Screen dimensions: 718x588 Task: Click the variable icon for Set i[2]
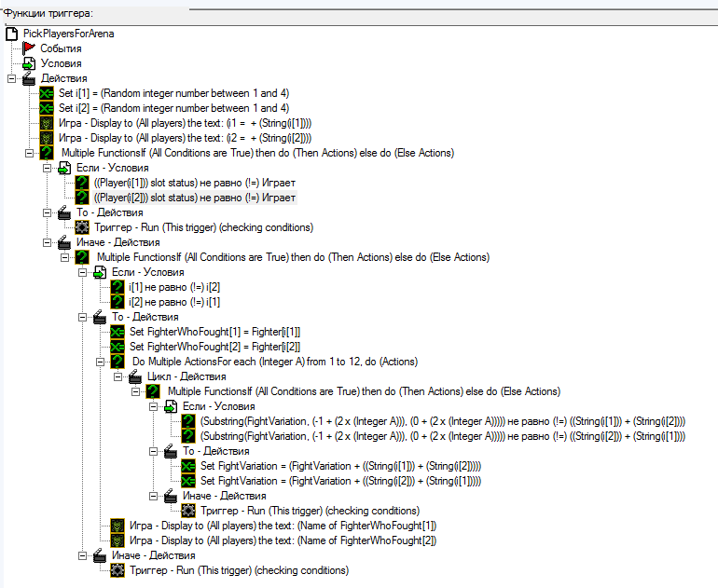(x=47, y=108)
